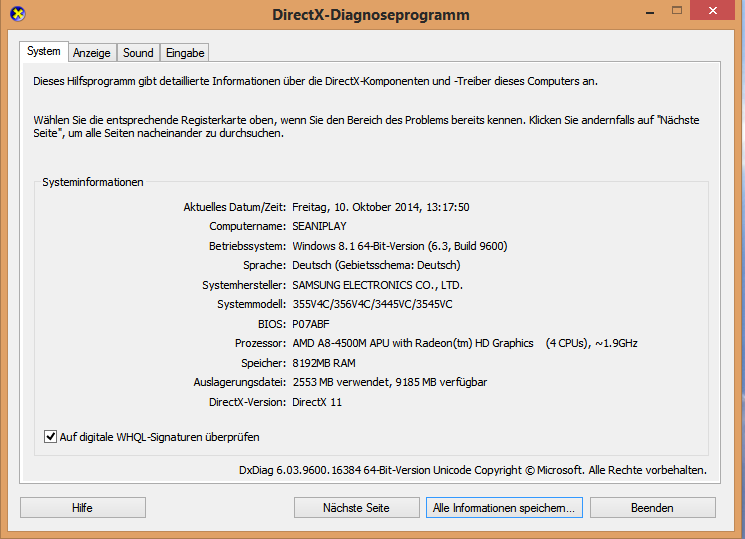The width and height of the screenshot is (745, 539).
Task: Click the AMD A8-4500M APU processor value
Action: [x=465, y=343]
